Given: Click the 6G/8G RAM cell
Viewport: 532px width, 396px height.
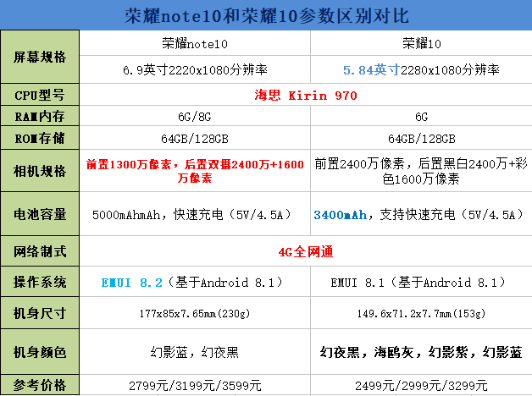Looking at the screenshot, I should click(195, 117).
